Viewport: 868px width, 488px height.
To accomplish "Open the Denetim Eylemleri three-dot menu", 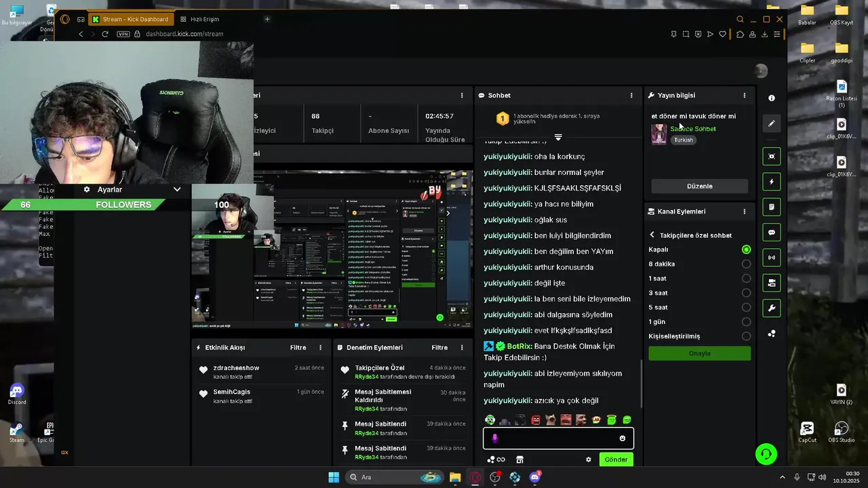I will 462,348.
